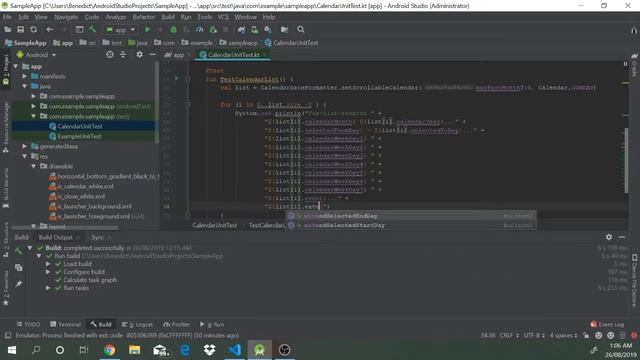Open the VCS menu

coord(223,17)
